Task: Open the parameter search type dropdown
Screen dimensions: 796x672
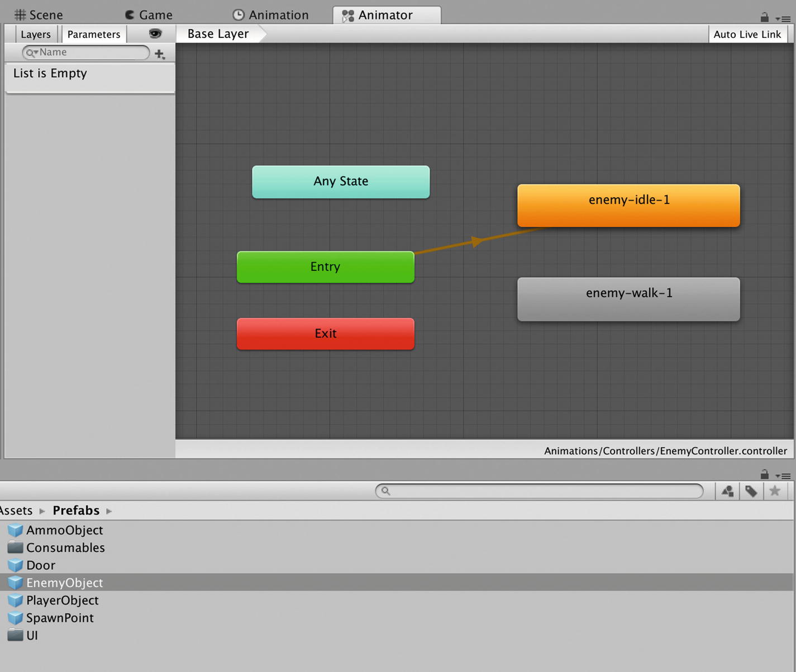Action: (32, 53)
